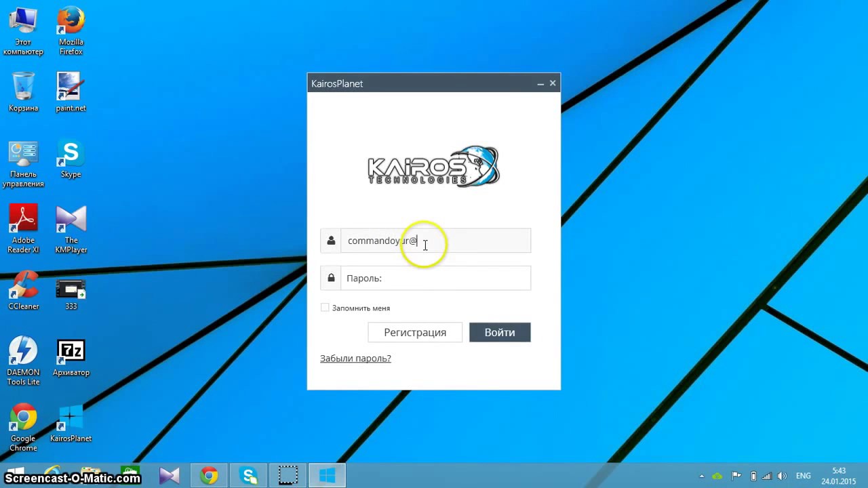868x488 pixels.
Task: Launch the Google Chrome desktop shortcut
Action: tap(23, 428)
